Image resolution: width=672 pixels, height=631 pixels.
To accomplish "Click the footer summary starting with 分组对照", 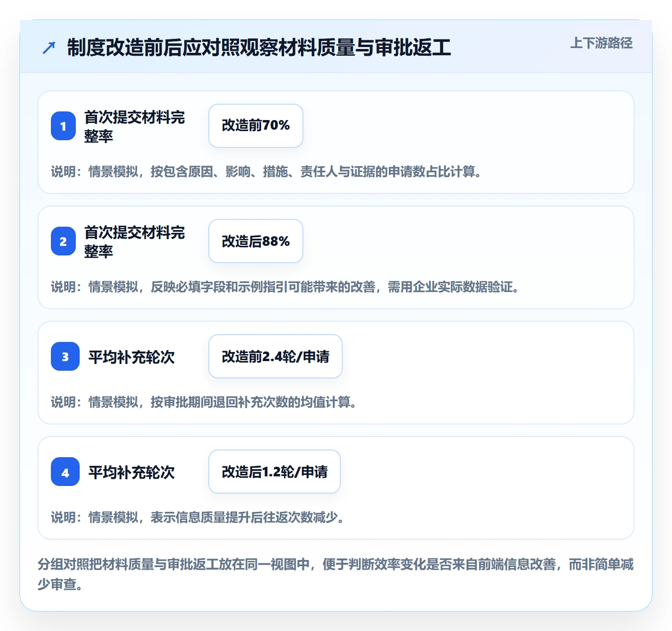I will [x=336, y=574].
